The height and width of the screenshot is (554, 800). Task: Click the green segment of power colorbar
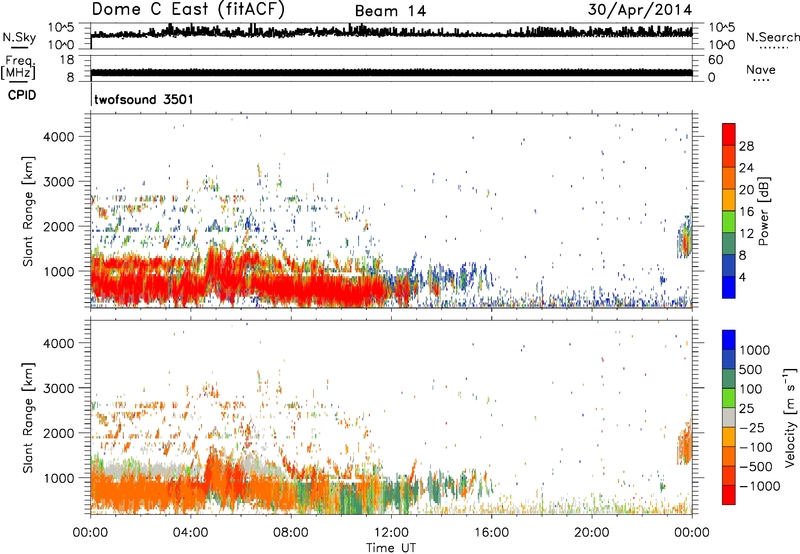tap(729, 221)
